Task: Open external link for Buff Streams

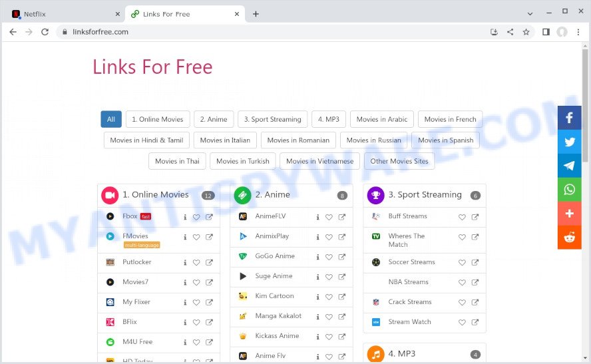Action: (x=475, y=217)
